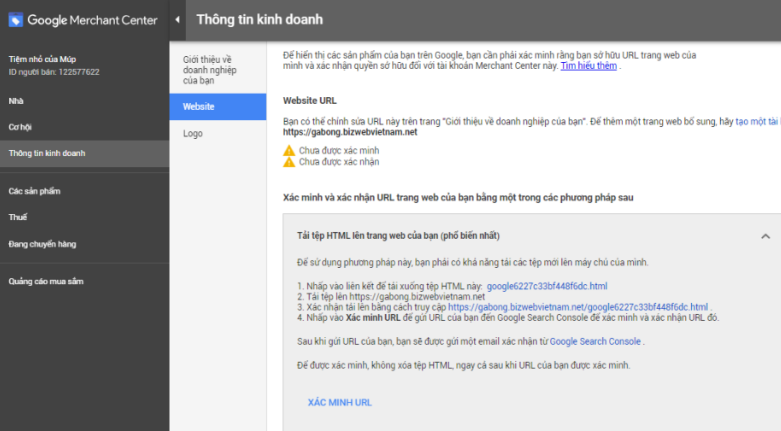Click the Tải tệp HTML lên trang web heading
The image size is (781, 431).
coord(398,236)
